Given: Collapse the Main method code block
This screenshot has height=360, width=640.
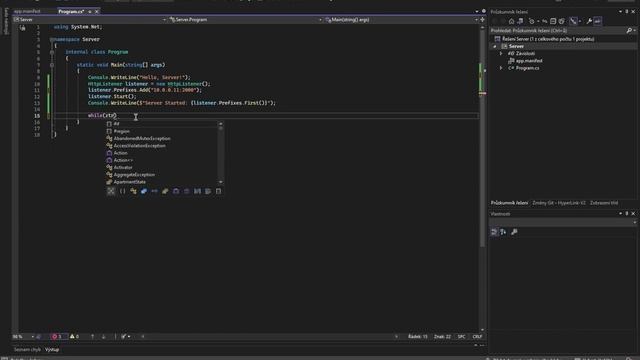Looking at the screenshot, I should [x=52, y=65].
